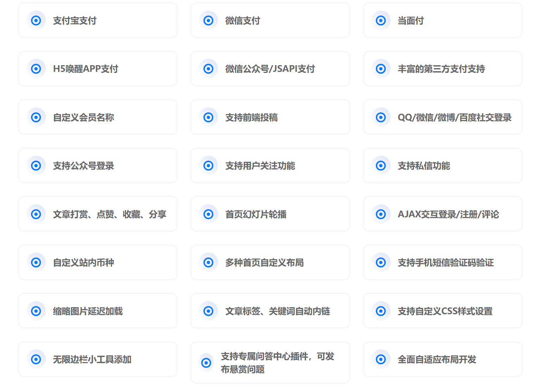Select the "多种首页自定义布局" text
The width and height of the screenshot is (541, 392).
[265, 263]
